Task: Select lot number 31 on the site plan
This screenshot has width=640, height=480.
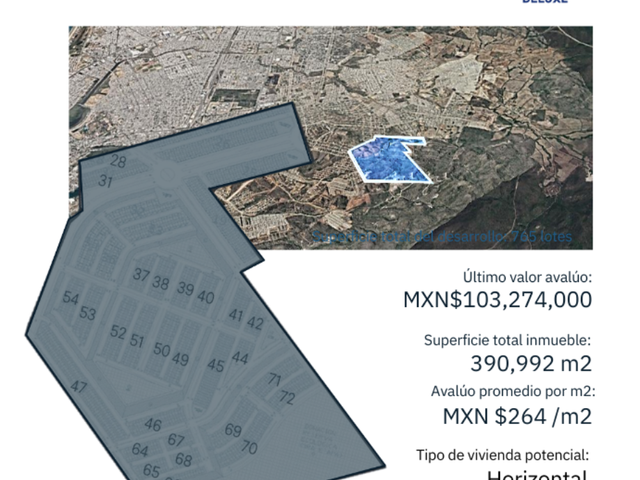Action: (x=105, y=181)
